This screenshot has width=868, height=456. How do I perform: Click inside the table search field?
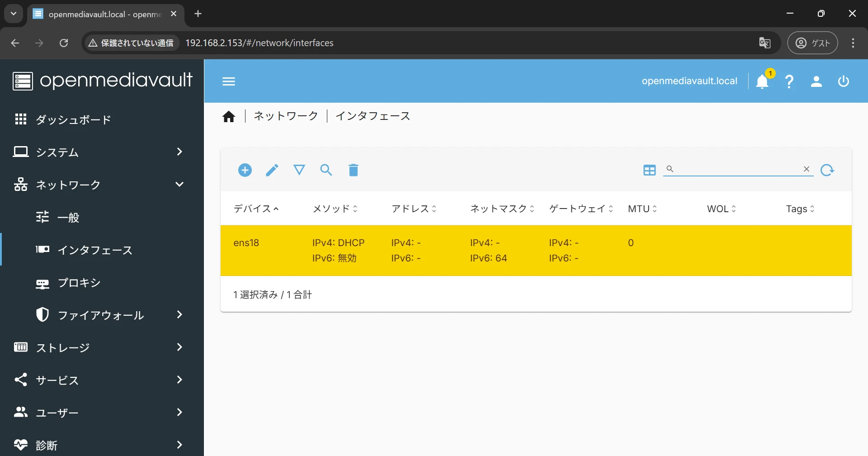738,169
